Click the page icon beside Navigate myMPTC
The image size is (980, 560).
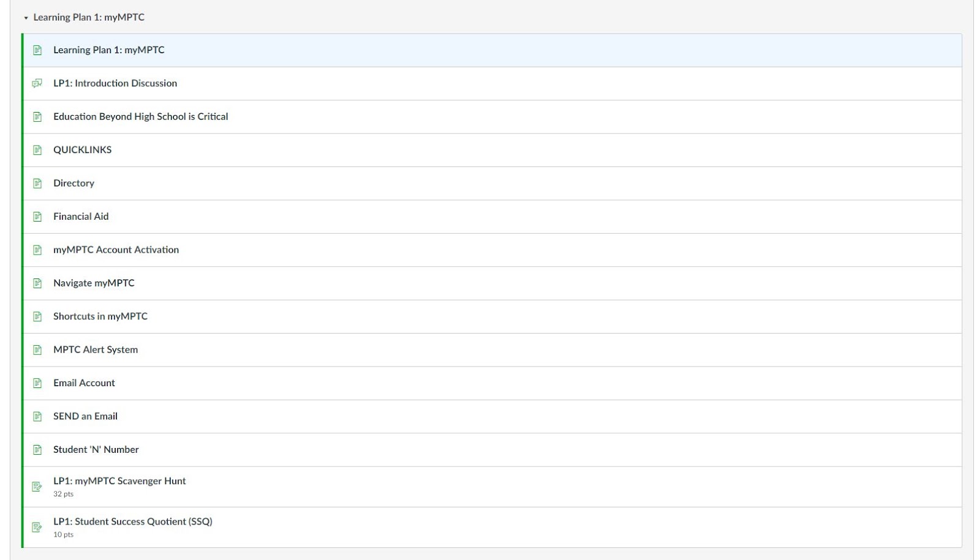tap(37, 283)
